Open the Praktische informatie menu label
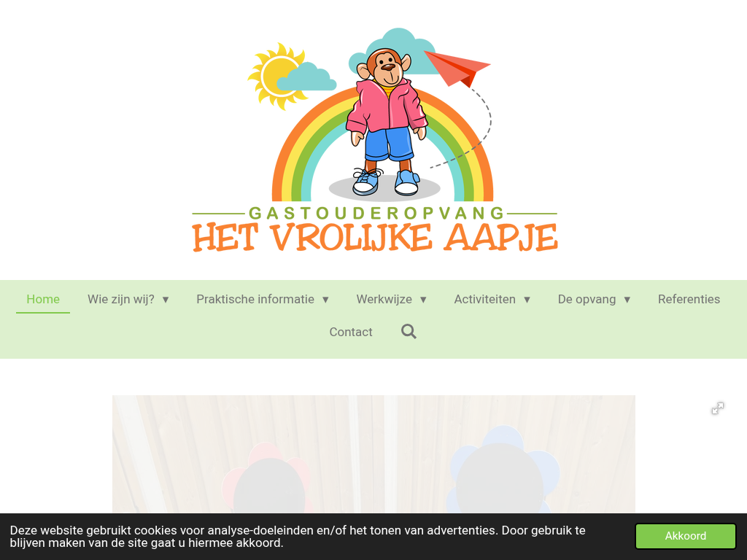Screen dimensions: 747x560 255,299
